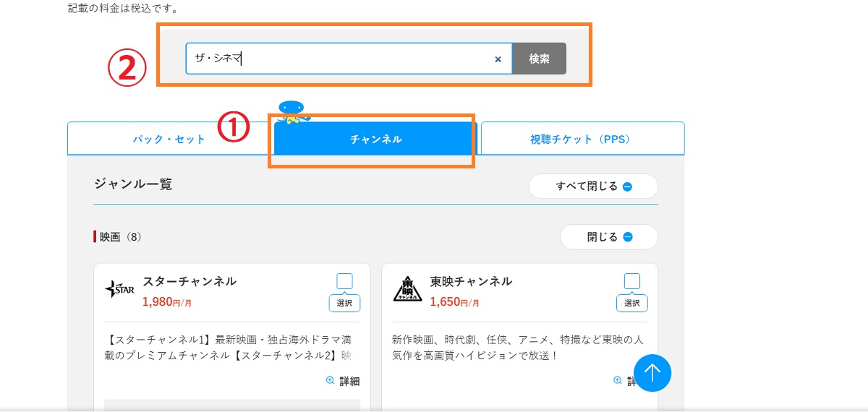The width and height of the screenshot is (868, 412).
Task: Click the blue scroll-to-top arrow button
Action: [652, 373]
